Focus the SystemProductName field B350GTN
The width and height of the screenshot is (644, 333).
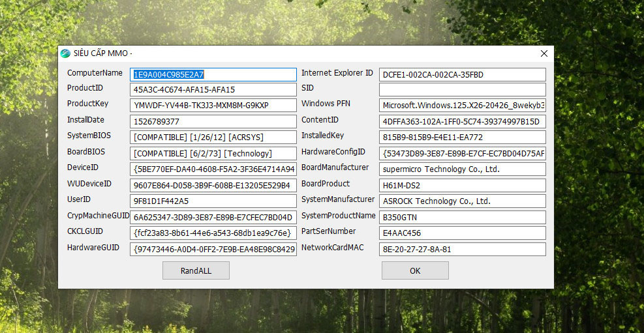(x=463, y=218)
